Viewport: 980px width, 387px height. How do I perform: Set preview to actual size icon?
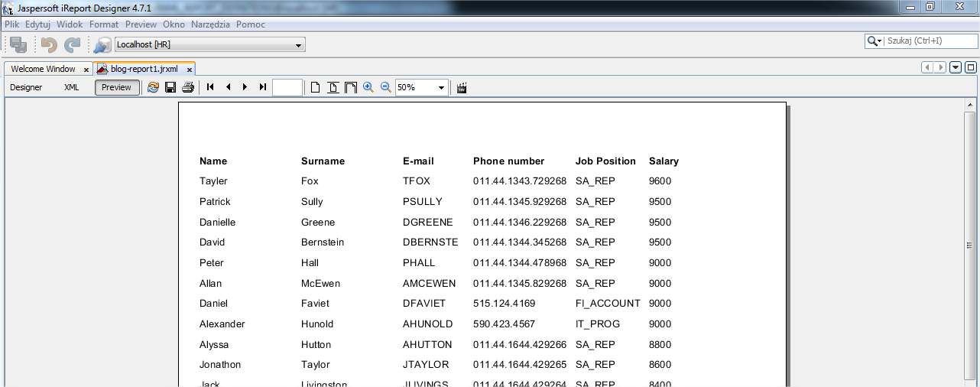[315, 87]
